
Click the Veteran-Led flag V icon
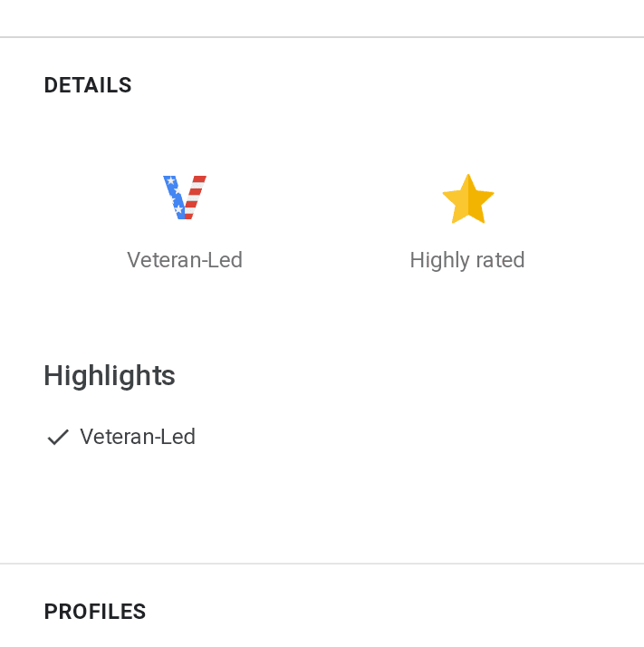click(x=185, y=198)
